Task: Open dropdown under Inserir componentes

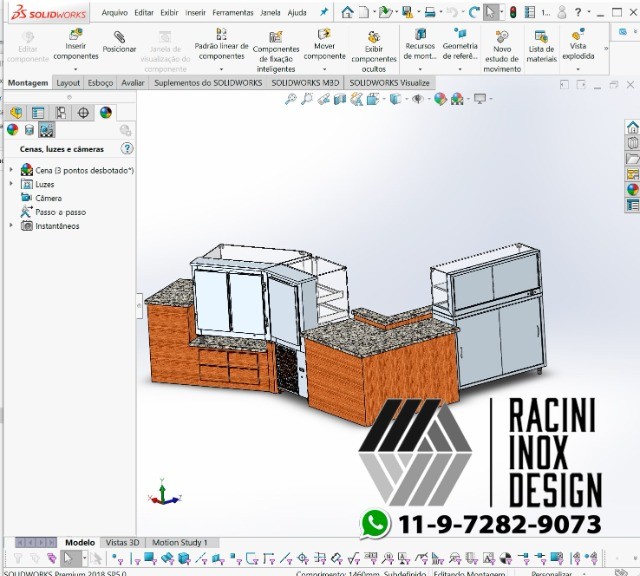Action: pyautogui.click(x=76, y=69)
